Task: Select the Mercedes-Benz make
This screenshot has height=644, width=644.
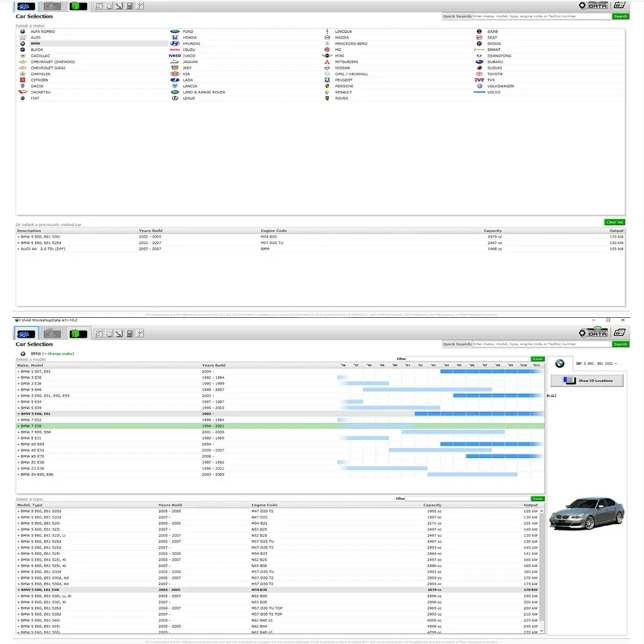Action: (x=351, y=44)
